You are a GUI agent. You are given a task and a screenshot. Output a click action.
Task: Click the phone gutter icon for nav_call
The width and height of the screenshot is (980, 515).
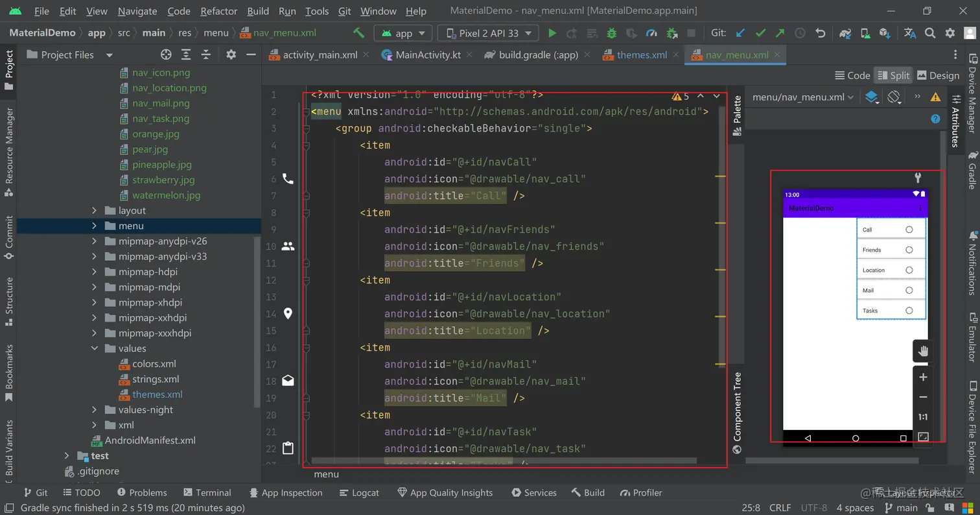tap(288, 178)
